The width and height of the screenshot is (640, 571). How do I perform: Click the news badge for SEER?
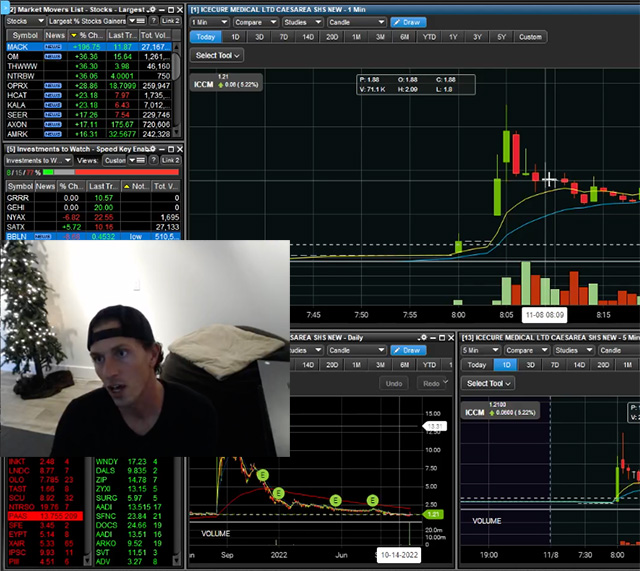[x=53, y=115]
